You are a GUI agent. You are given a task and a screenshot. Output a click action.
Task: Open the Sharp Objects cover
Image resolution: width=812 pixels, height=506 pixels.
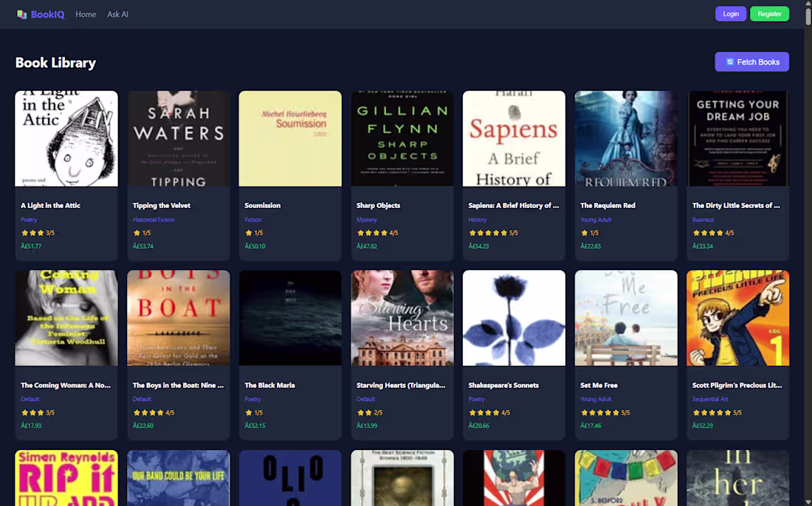pyautogui.click(x=402, y=139)
